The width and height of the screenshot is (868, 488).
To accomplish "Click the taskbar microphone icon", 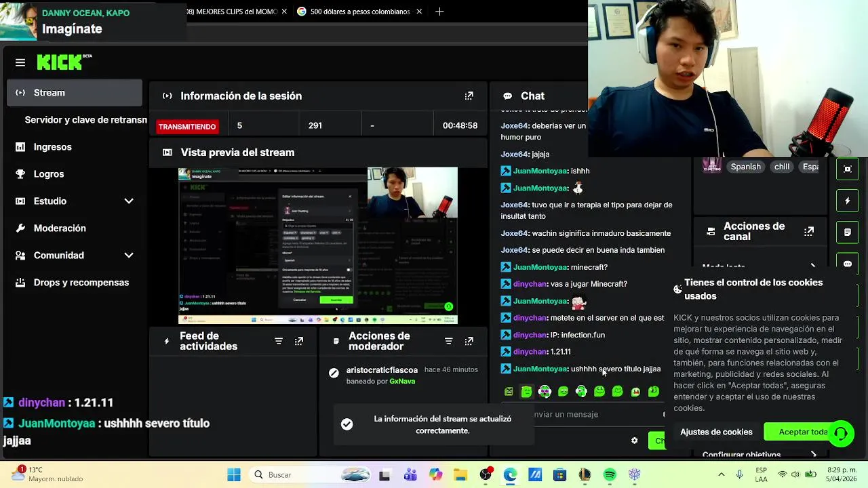I will (740, 474).
